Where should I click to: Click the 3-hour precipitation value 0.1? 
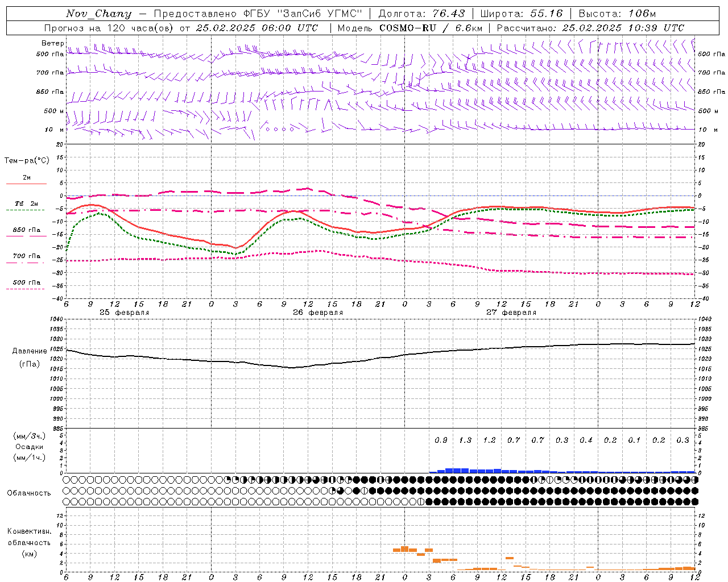tap(634, 440)
